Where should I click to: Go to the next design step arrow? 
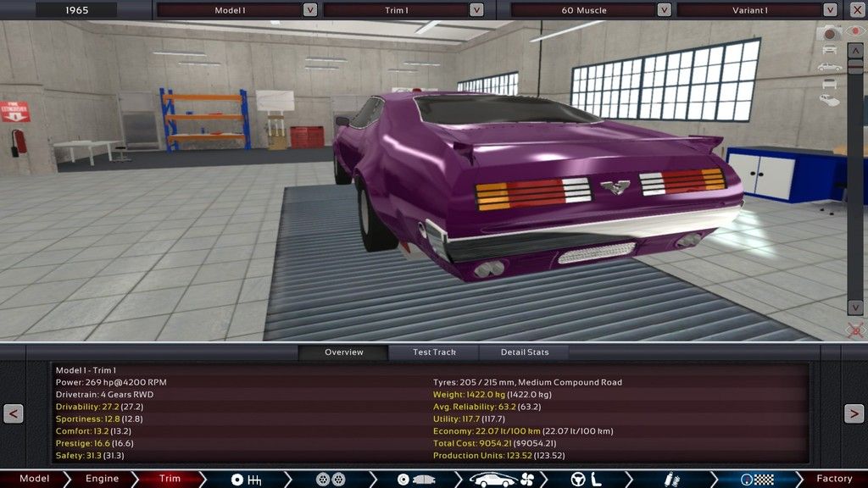point(854,413)
